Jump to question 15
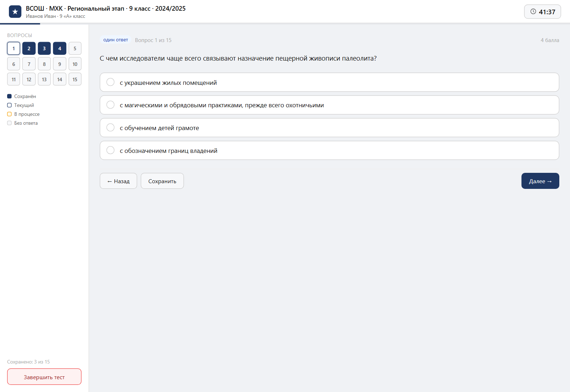This screenshot has height=392, width=570. (75, 79)
